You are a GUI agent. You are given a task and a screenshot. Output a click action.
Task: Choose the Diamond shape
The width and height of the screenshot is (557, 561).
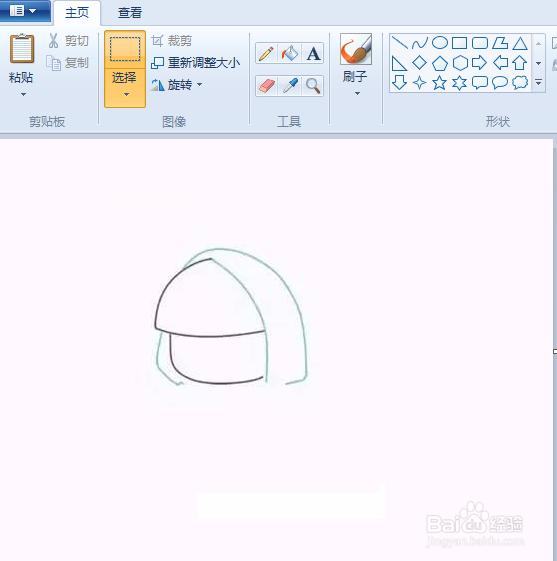tap(420, 63)
